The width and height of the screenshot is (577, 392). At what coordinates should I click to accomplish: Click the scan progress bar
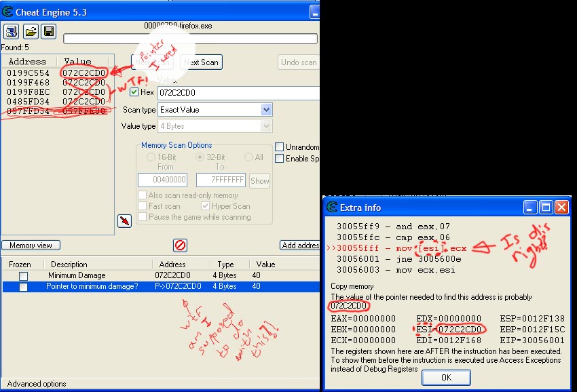point(189,39)
